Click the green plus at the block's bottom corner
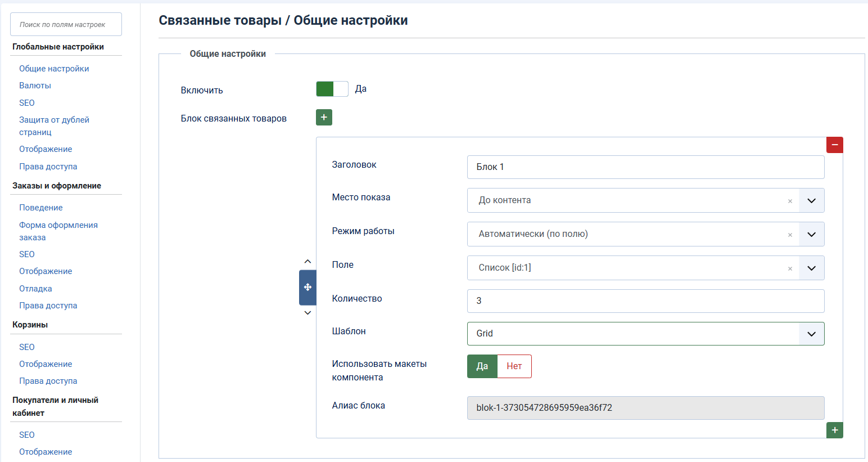 [x=834, y=430]
